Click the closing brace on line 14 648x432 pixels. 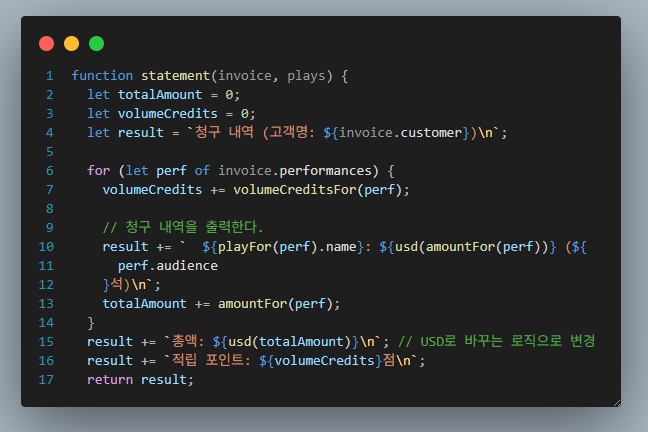tap(91, 323)
